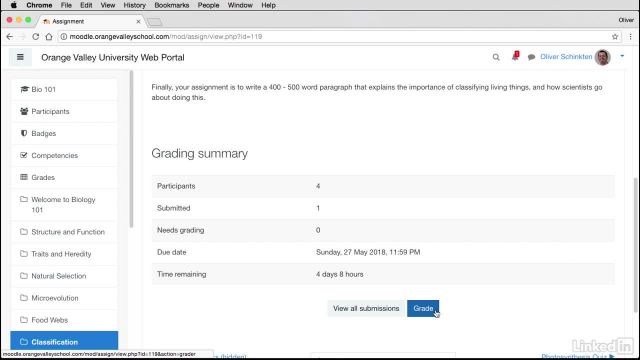This screenshot has width=640, height=360.
Task: Close the Assignment browser tab
Action: coord(138,21)
